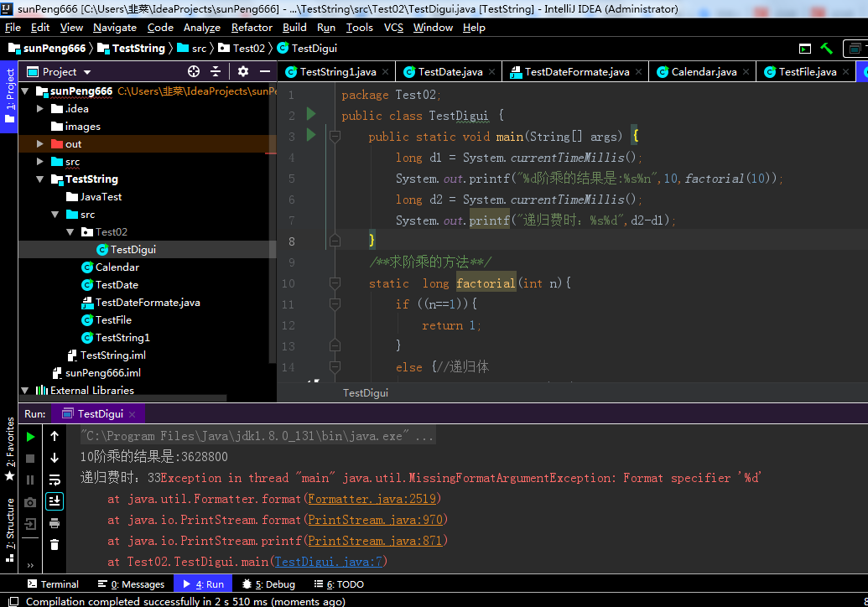Screen dimensions: 868x607
Task: Click TestDigui editor breadcrumb at bottom
Action: (x=366, y=393)
